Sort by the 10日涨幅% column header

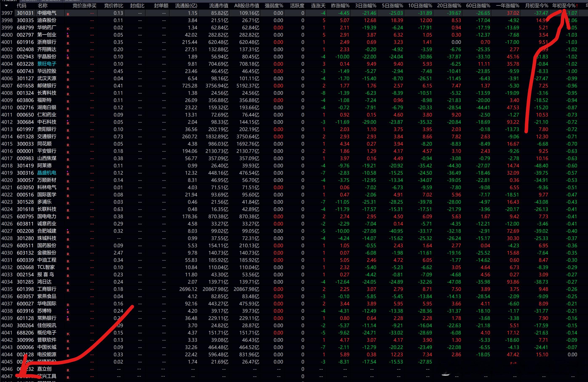pos(420,6)
